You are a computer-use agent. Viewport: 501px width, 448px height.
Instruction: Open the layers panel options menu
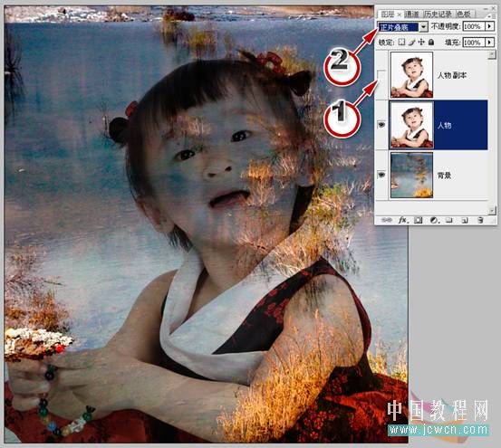coord(489,16)
